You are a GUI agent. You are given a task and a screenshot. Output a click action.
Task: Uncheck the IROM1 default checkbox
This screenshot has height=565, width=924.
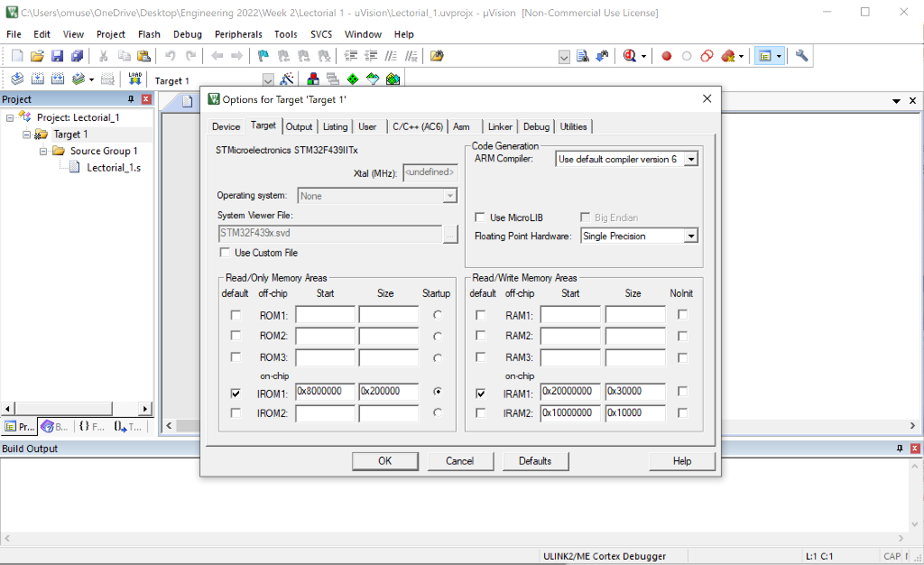coord(236,393)
